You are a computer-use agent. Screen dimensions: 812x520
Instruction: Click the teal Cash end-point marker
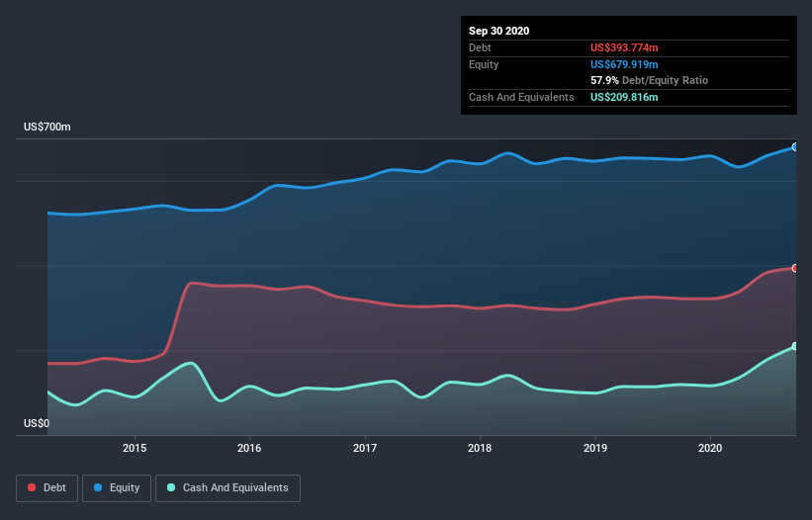click(x=795, y=346)
